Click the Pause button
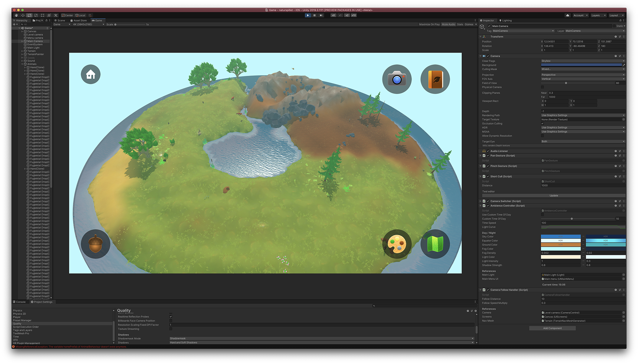Image resolution: width=638 pixels, height=364 pixels. (315, 15)
